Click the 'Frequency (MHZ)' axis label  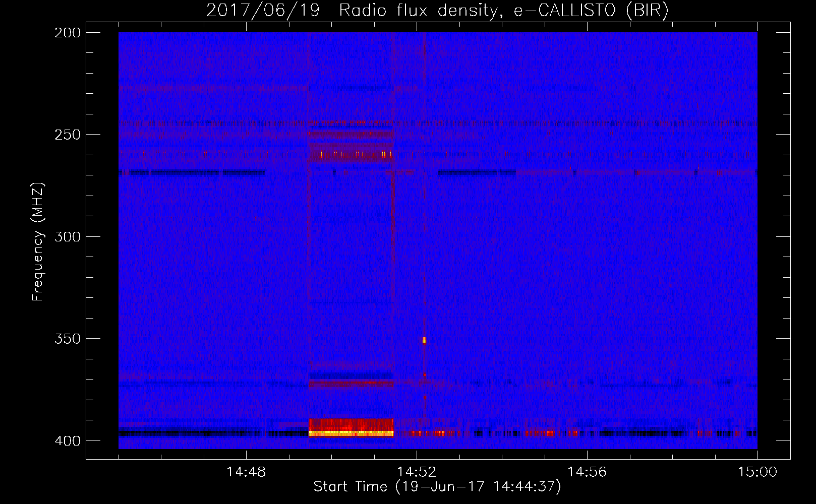38,242
